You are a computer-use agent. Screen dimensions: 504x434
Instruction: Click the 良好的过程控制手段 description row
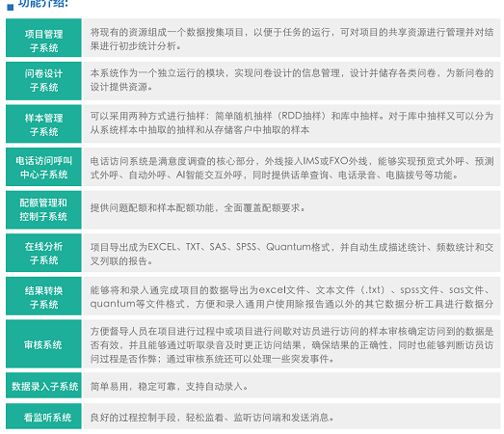pos(212,418)
